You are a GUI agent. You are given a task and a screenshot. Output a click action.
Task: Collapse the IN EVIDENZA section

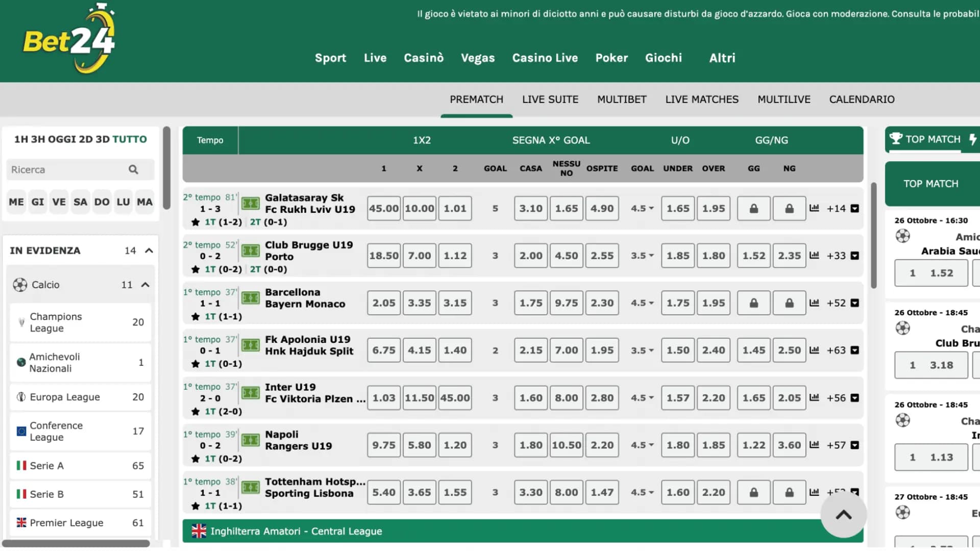pos(149,250)
